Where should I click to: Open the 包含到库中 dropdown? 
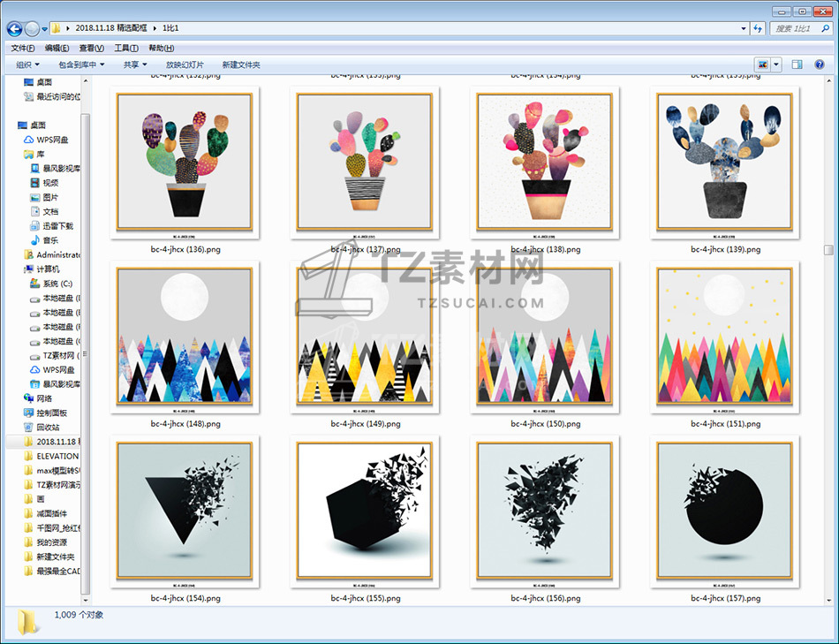coord(81,64)
